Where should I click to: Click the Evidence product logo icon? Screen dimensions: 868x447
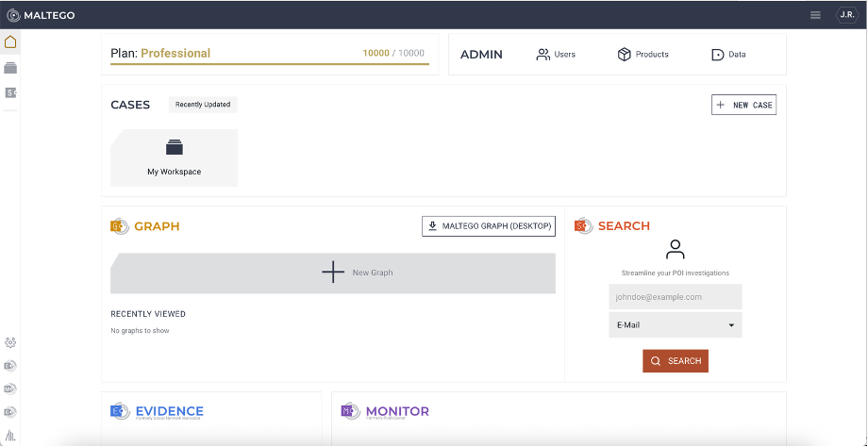tap(120, 411)
